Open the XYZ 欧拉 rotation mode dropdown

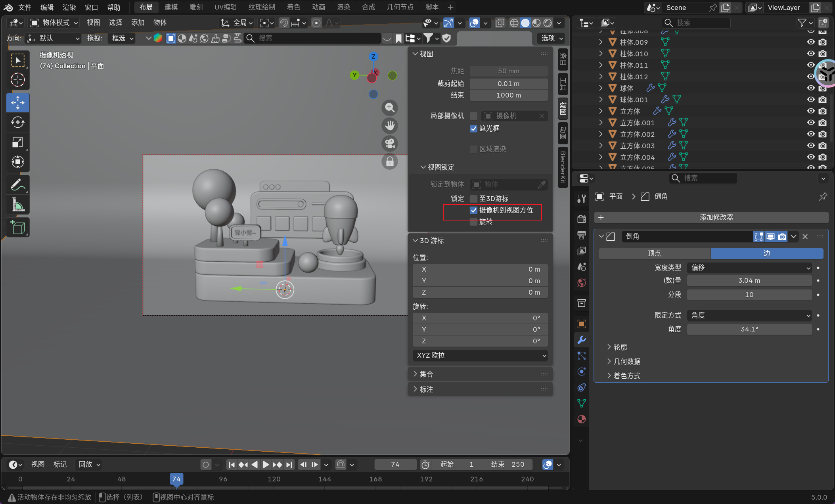coord(481,355)
